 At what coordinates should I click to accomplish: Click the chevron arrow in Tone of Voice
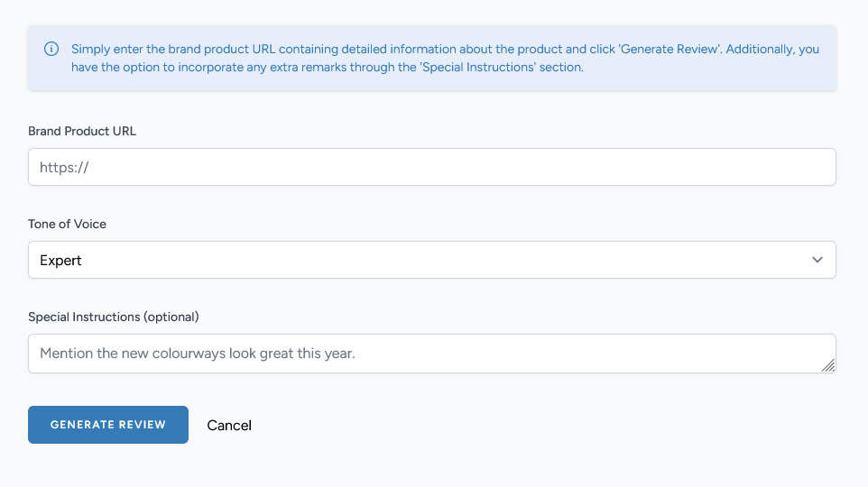(x=817, y=260)
